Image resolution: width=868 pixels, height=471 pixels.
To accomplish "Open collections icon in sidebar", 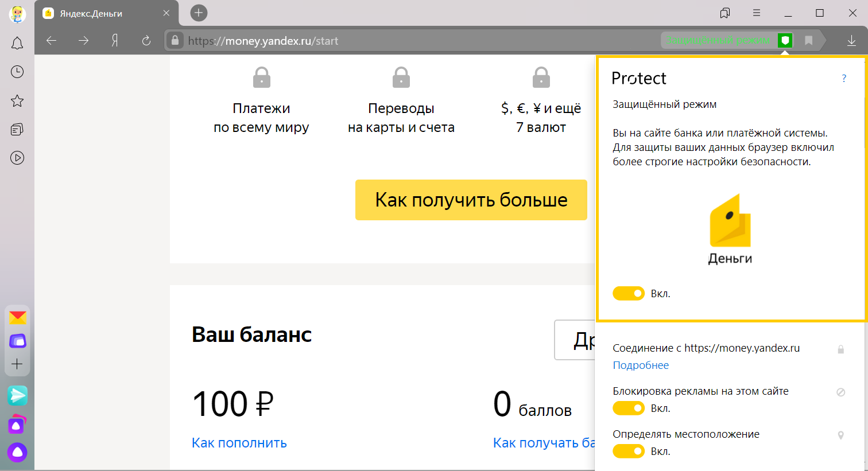I will click(x=17, y=129).
